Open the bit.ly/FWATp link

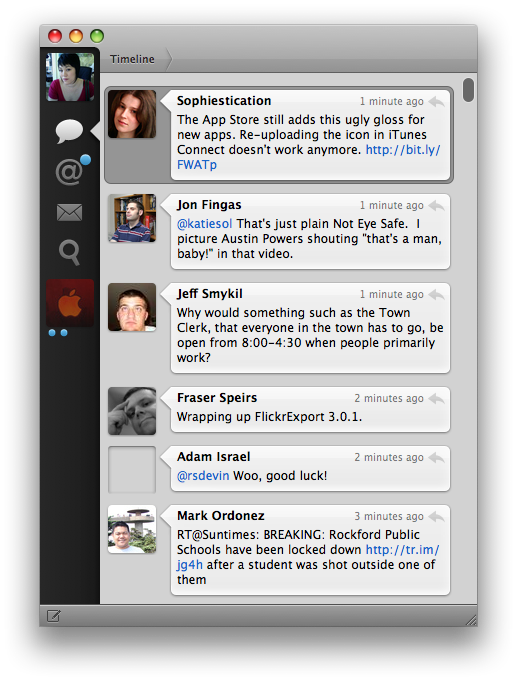(308, 157)
